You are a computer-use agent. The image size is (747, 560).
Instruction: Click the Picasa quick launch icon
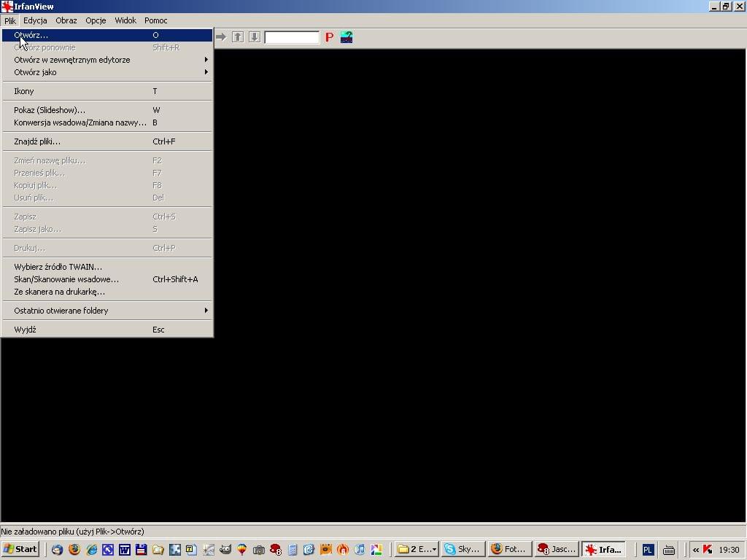pyautogui.click(x=376, y=550)
